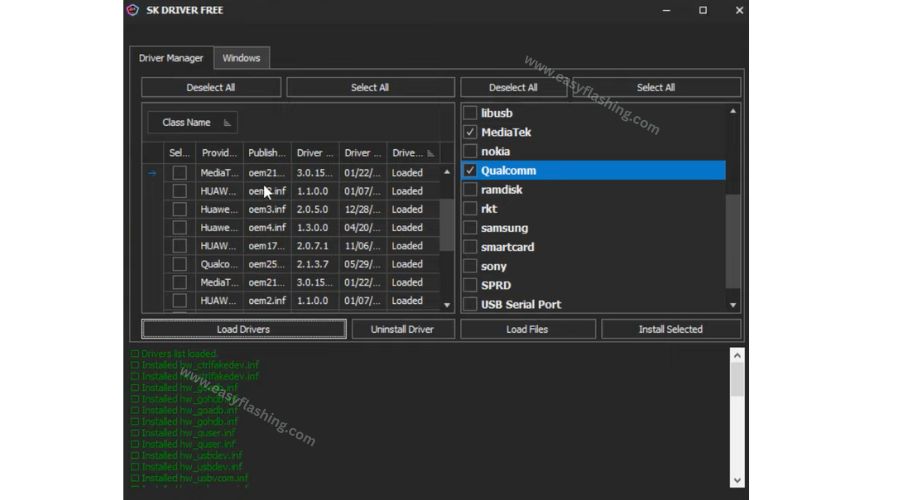Click the SK Driver Free app logo
The height and width of the screenshot is (500, 900).
(x=133, y=10)
